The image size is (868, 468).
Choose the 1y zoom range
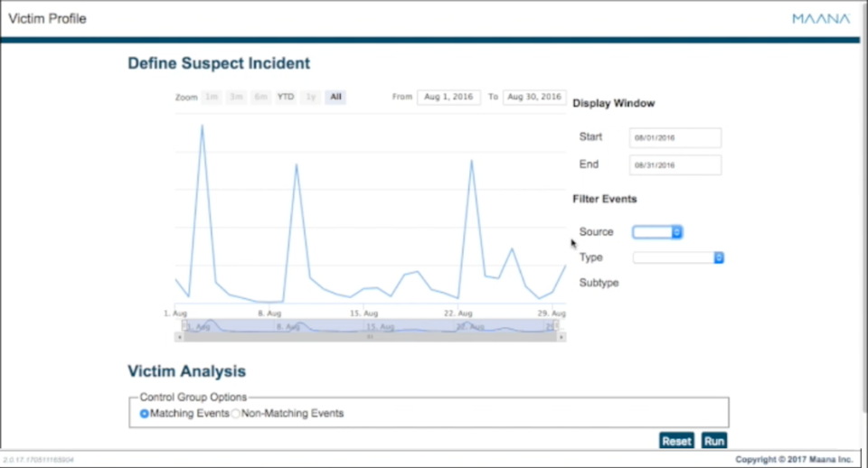[x=310, y=97]
